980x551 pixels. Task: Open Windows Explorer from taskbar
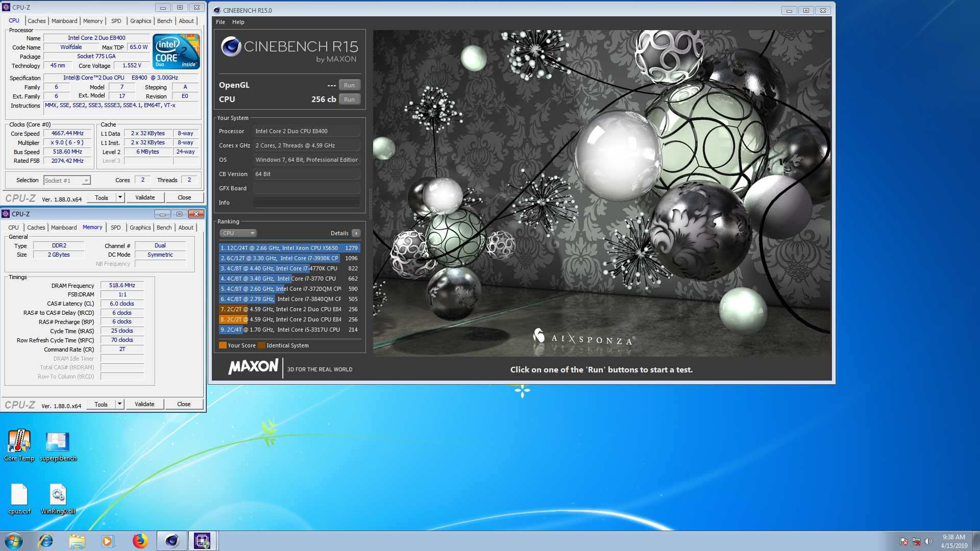click(x=77, y=541)
